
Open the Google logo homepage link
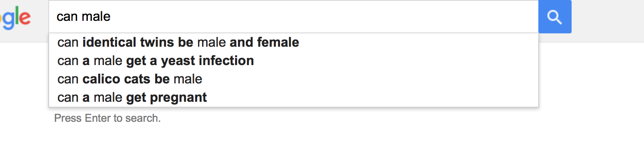click(x=15, y=18)
